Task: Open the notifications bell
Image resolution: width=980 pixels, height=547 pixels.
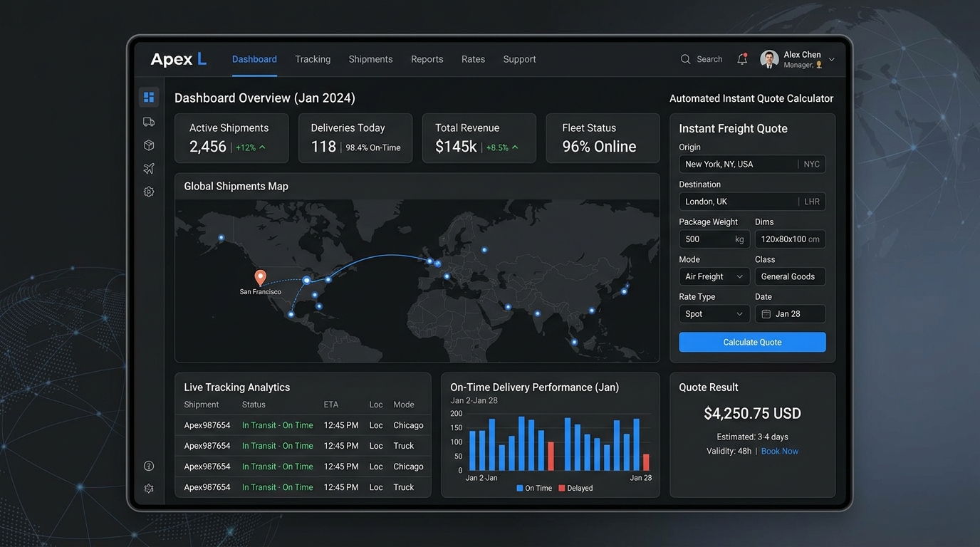Action: point(742,59)
